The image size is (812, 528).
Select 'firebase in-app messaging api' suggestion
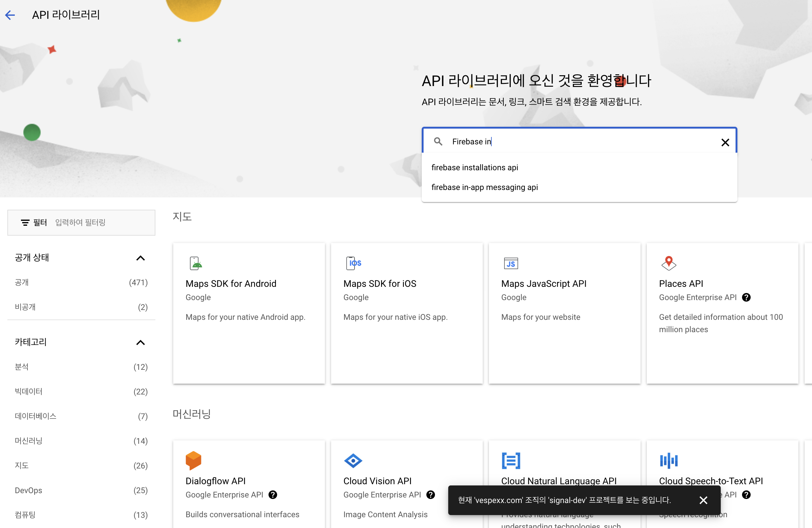[485, 188]
